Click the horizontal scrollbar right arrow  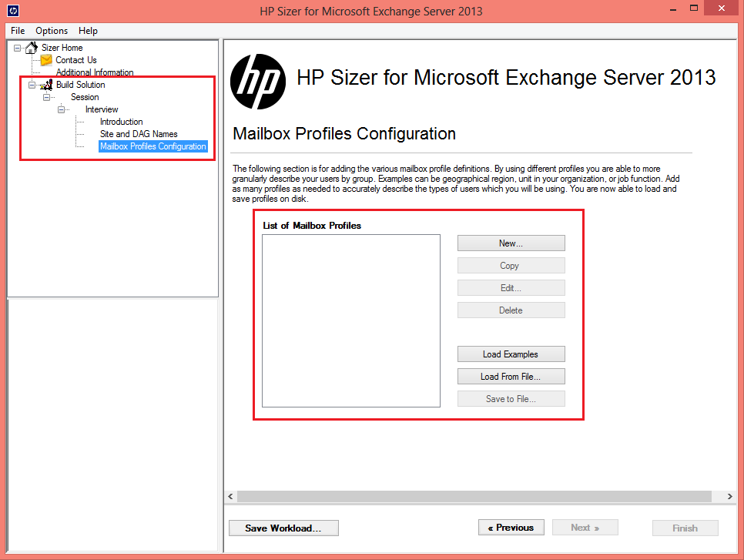pyautogui.click(x=730, y=496)
